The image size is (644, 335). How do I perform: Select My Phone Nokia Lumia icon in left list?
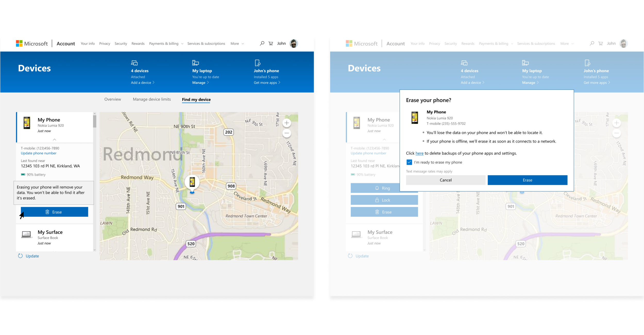tap(27, 123)
